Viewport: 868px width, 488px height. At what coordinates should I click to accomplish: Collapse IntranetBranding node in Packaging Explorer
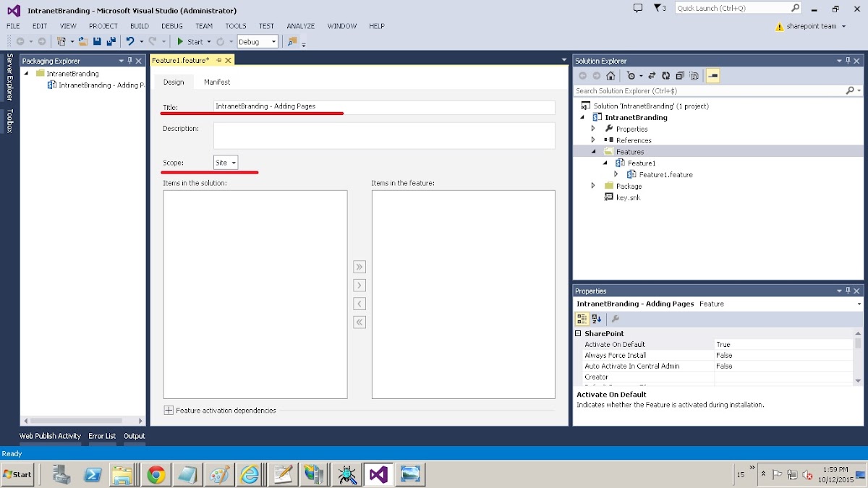click(x=27, y=74)
